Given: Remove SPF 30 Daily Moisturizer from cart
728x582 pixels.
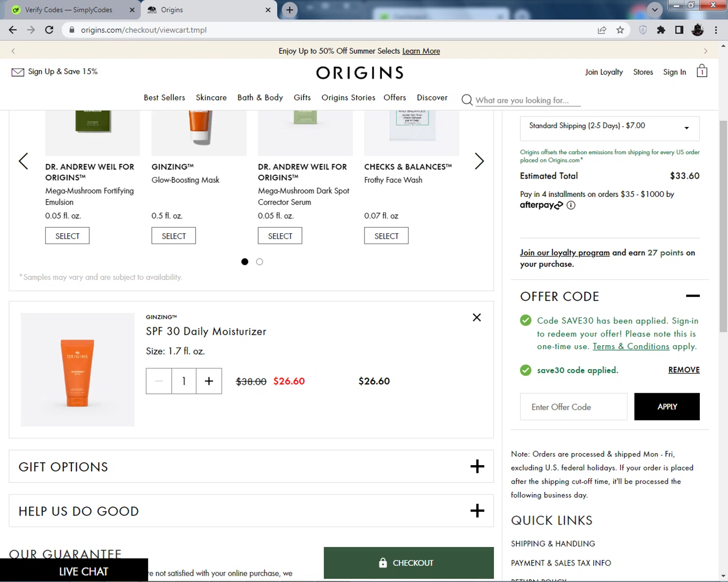Looking at the screenshot, I should coord(477,317).
